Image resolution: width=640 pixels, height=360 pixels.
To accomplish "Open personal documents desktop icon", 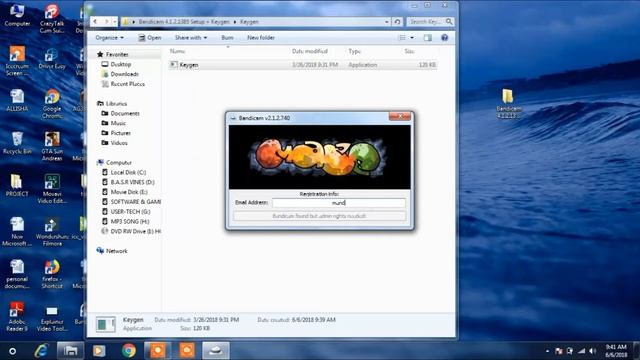I will coord(17,274).
